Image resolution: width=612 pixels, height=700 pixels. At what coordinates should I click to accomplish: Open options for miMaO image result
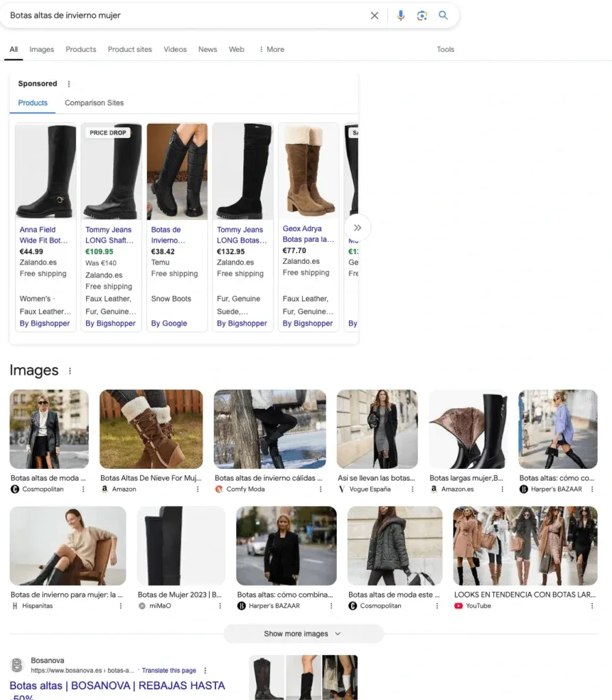pos(220,606)
